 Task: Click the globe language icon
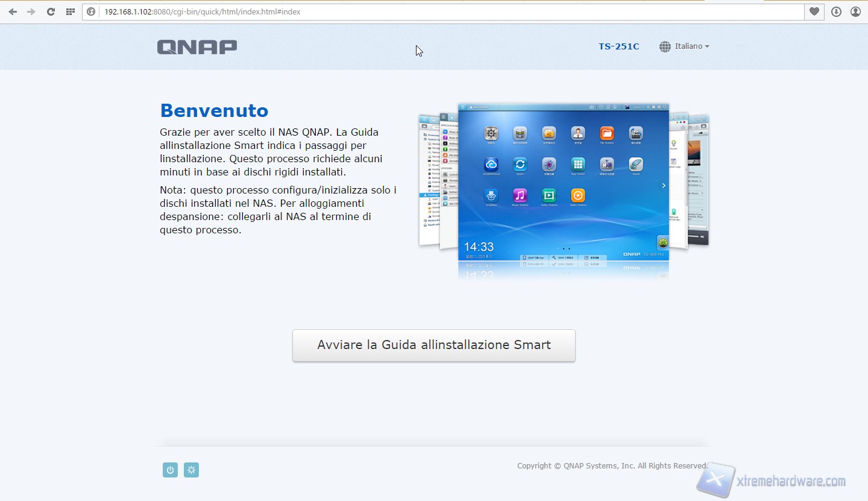pyautogui.click(x=665, y=46)
